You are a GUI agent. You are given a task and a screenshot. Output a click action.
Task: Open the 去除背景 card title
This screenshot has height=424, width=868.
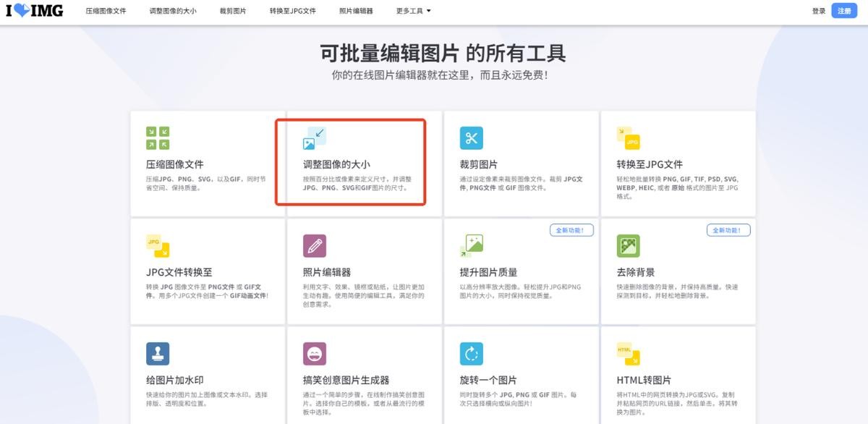(x=636, y=272)
